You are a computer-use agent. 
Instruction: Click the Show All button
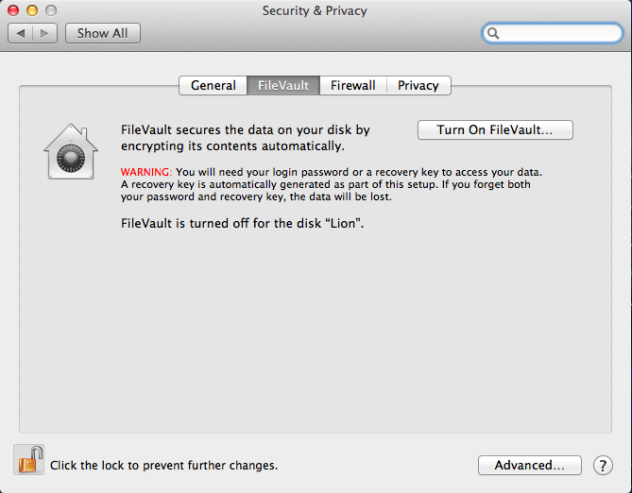(x=103, y=33)
